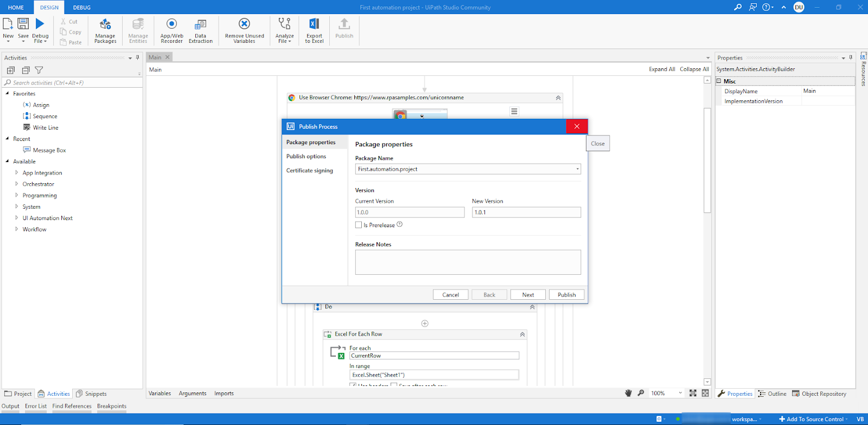Expand UI Automation Next category
This screenshot has width=868, height=425.
pos(17,218)
